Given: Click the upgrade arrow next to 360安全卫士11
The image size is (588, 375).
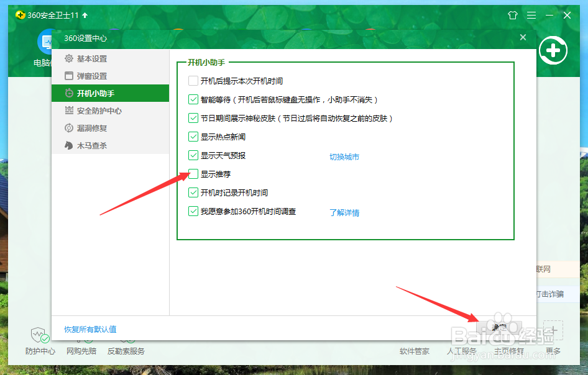Looking at the screenshot, I should (x=85, y=15).
